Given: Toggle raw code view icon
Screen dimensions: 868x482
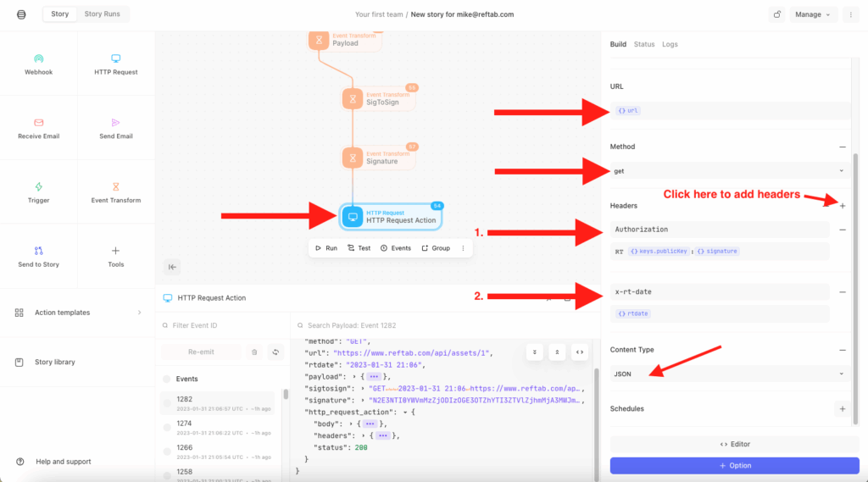Looking at the screenshot, I should pyautogui.click(x=580, y=352).
